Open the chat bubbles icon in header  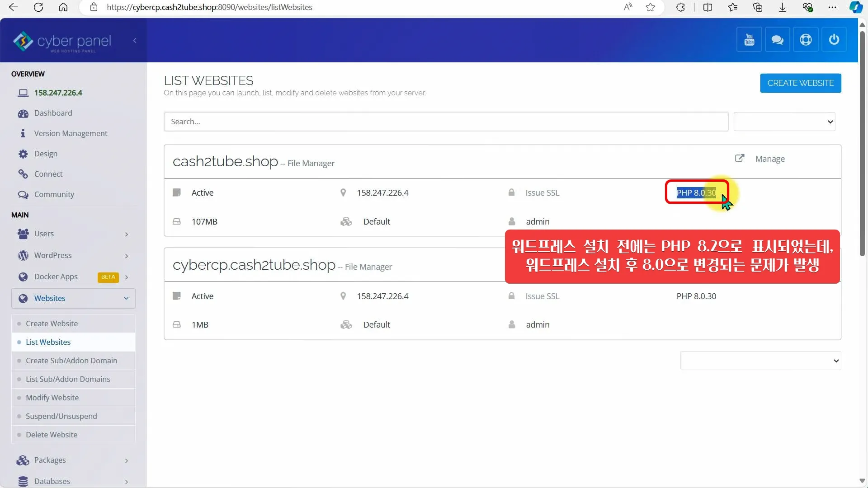pos(777,40)
